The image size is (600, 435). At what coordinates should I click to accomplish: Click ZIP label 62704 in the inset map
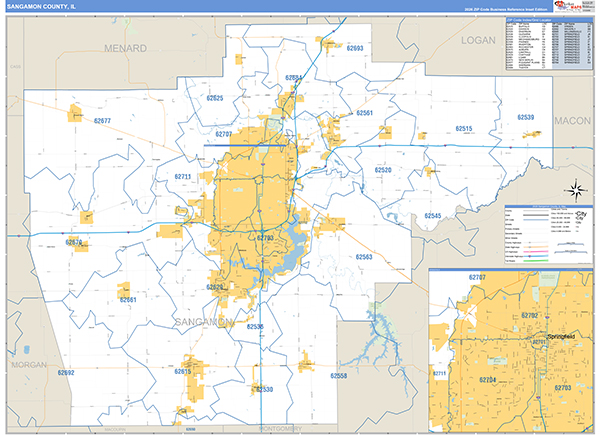[488, 380]
